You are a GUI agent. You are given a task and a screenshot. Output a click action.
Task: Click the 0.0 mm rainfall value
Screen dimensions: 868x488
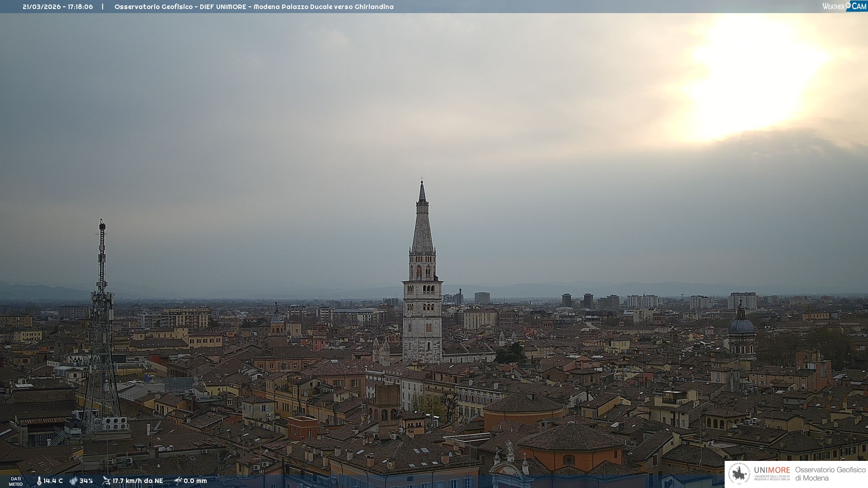click(x=195, y=481)
